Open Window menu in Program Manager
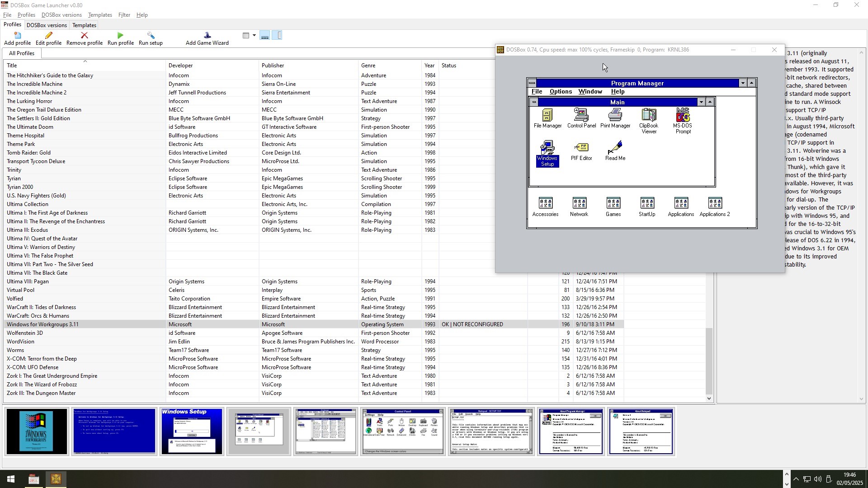 click(x=590, y=92)
